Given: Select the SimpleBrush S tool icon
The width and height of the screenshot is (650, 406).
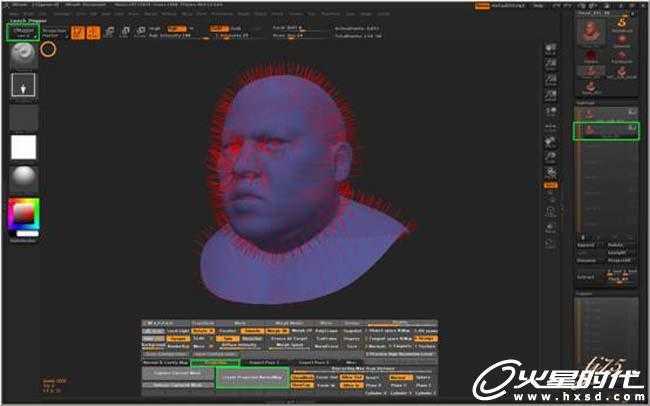Looking at the screenshot, I should click(x=621, y=24).
